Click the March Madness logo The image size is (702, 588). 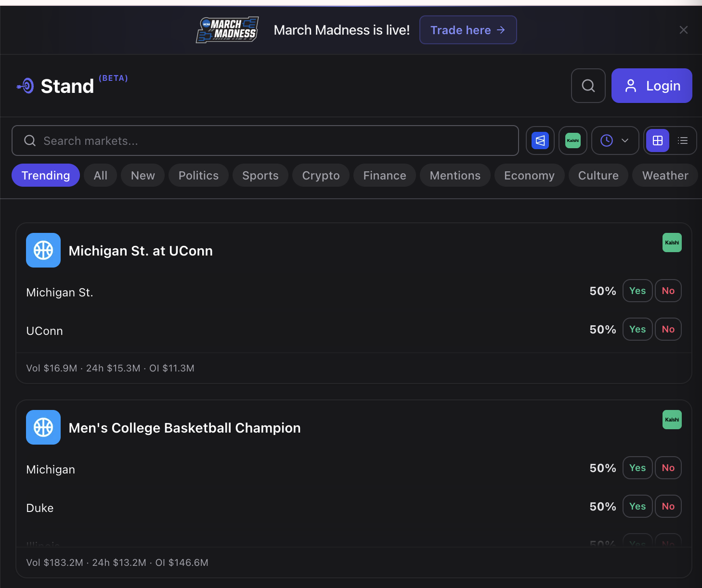click(x=227, y=30)
